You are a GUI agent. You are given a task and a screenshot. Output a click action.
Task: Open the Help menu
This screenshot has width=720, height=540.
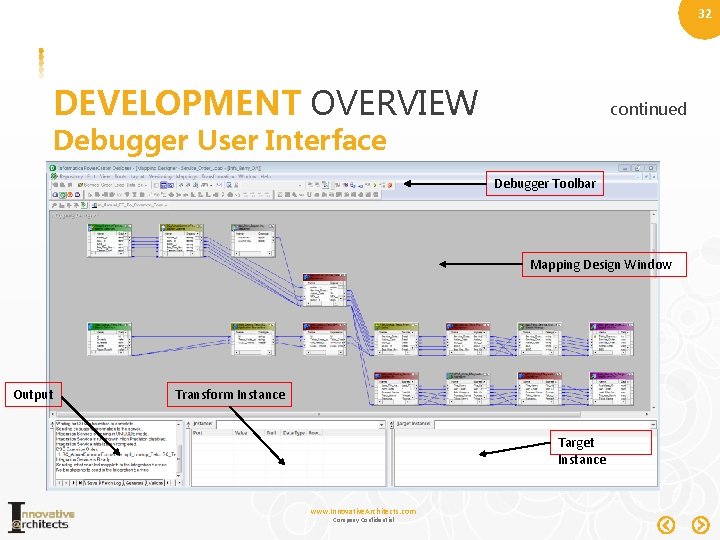coord(266,176)
